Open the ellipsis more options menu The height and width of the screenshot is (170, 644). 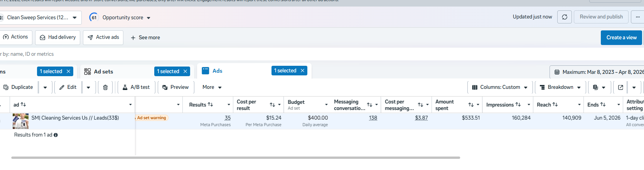point(637,17)
